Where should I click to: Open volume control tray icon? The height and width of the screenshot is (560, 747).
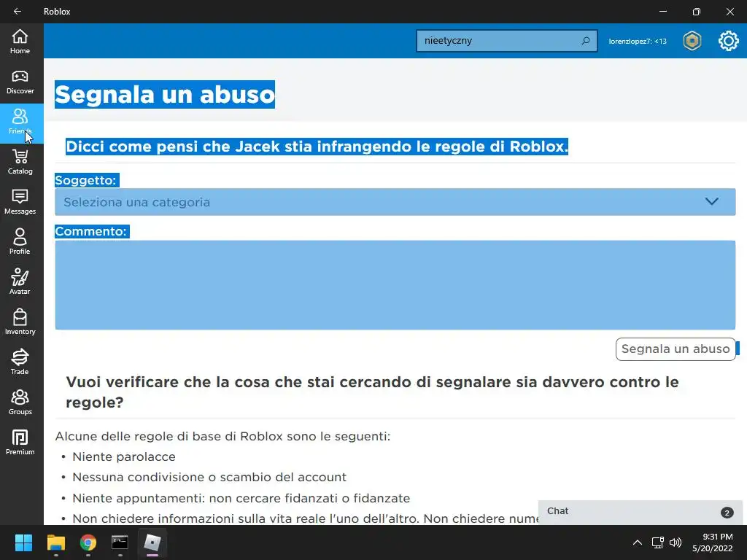676,542
